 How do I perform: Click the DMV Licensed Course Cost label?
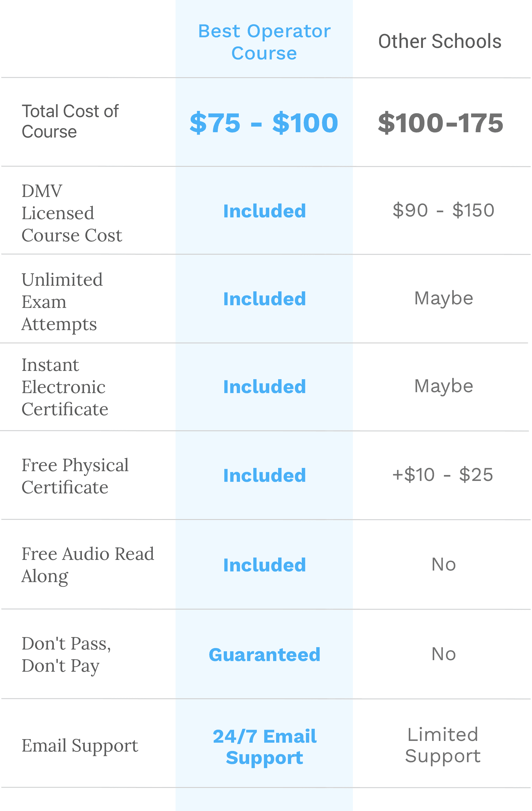point(72,213)
